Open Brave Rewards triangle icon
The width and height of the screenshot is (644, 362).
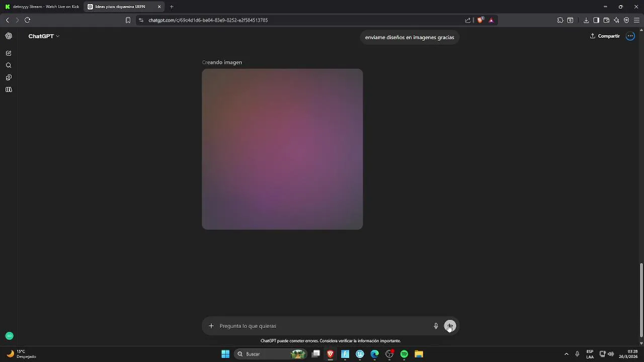click(x=491, y=20)
